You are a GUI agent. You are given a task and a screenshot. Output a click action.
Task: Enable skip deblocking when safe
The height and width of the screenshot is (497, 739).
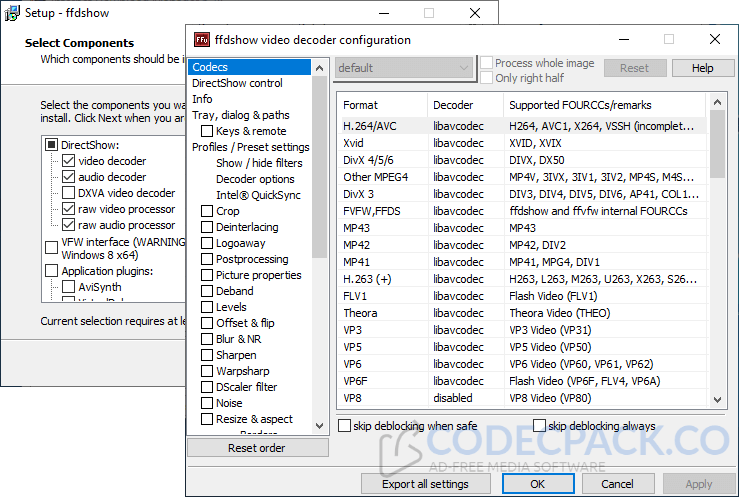coord(345,426)
